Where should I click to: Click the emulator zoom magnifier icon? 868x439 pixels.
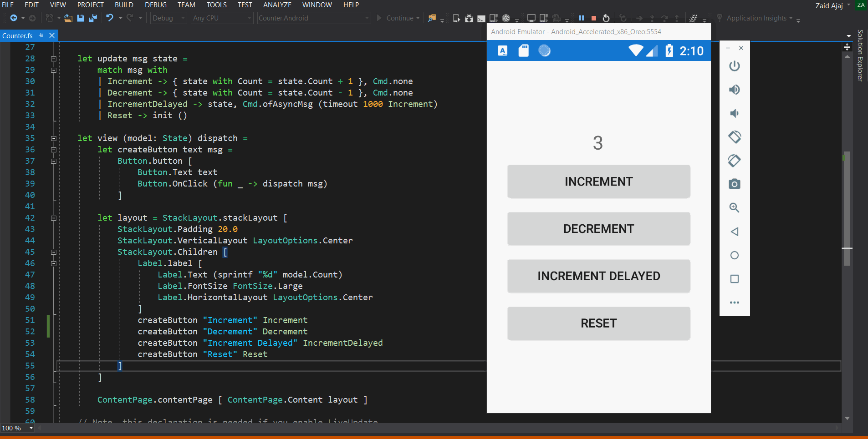[735, 208]
